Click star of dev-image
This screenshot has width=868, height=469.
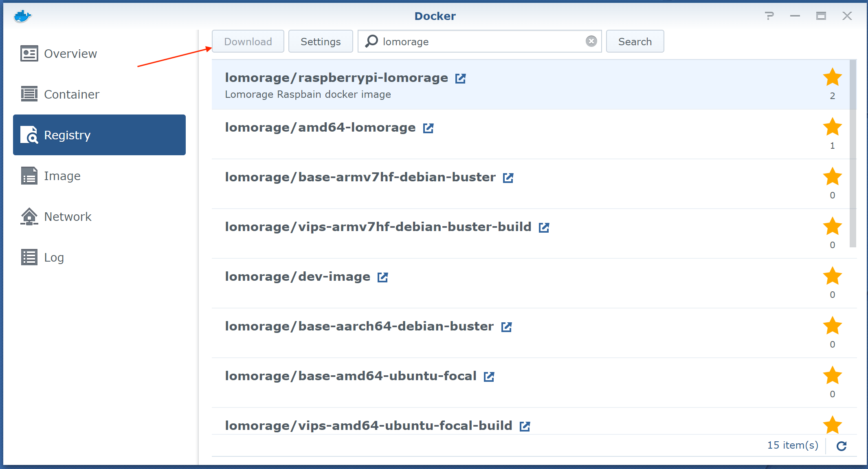[833, 276]
